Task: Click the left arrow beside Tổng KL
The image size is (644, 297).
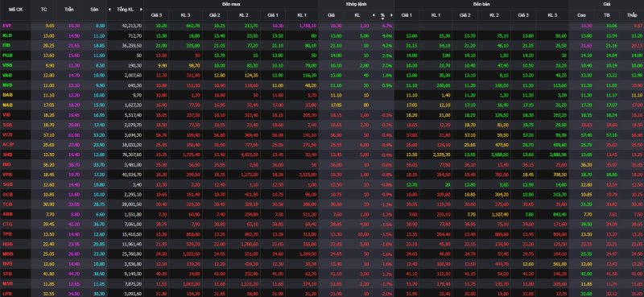Action: [109, 9]
